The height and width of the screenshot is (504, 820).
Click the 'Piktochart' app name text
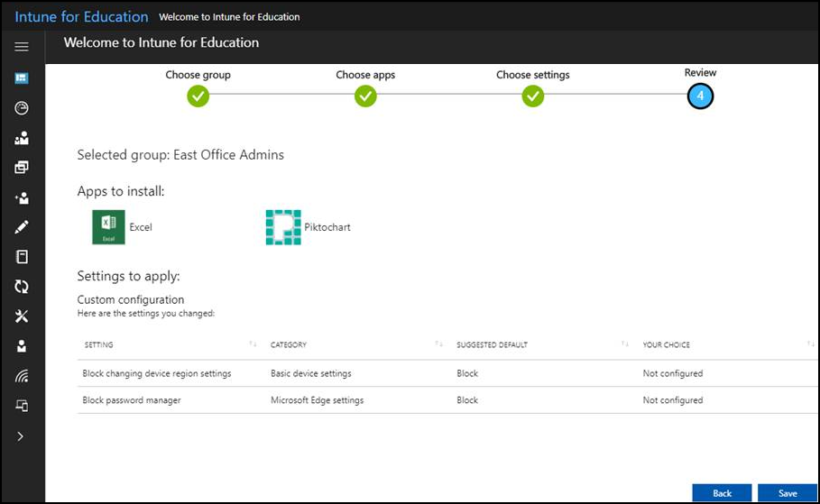pos(327,227)
